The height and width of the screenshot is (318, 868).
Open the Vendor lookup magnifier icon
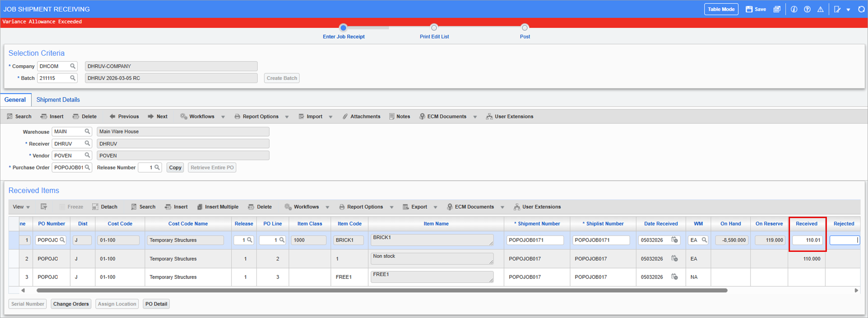coord(87,155)
